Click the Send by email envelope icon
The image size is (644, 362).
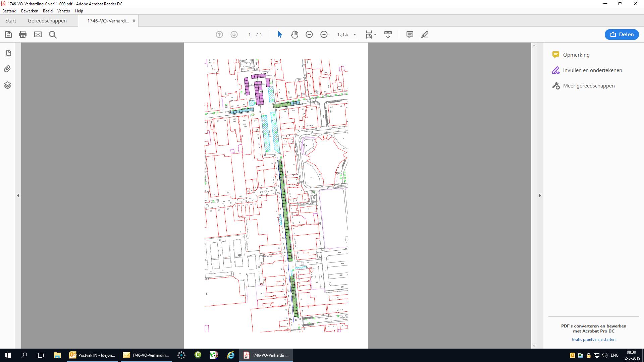click(x=38, y=35)
